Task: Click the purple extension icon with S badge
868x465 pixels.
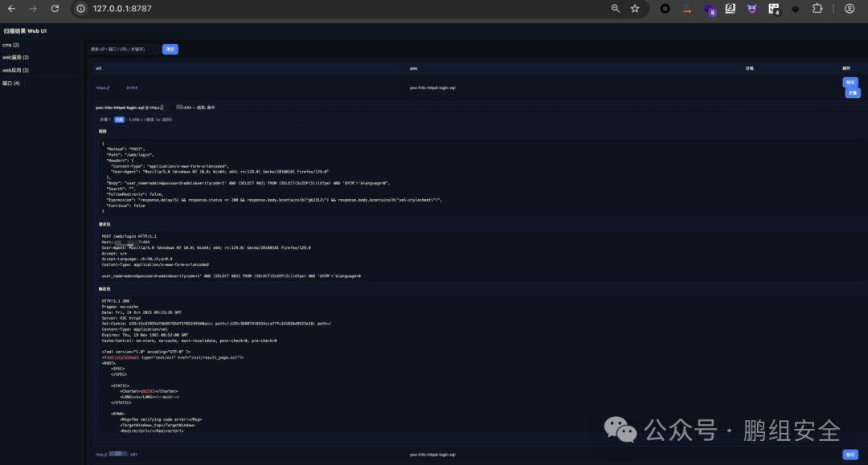Action: pyautogui.click(x=709, y=10)
